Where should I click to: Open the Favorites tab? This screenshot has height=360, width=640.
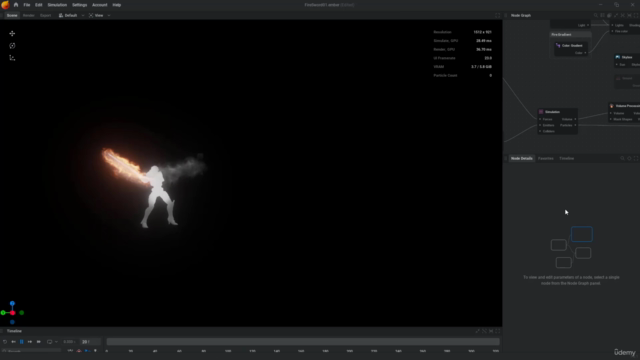[x=546, y=158]
